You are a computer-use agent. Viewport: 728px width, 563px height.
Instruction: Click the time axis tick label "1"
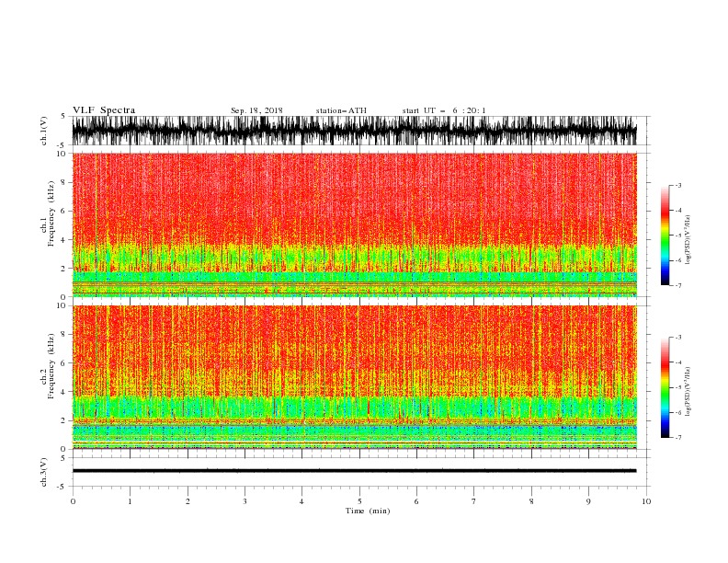(130, 501)
